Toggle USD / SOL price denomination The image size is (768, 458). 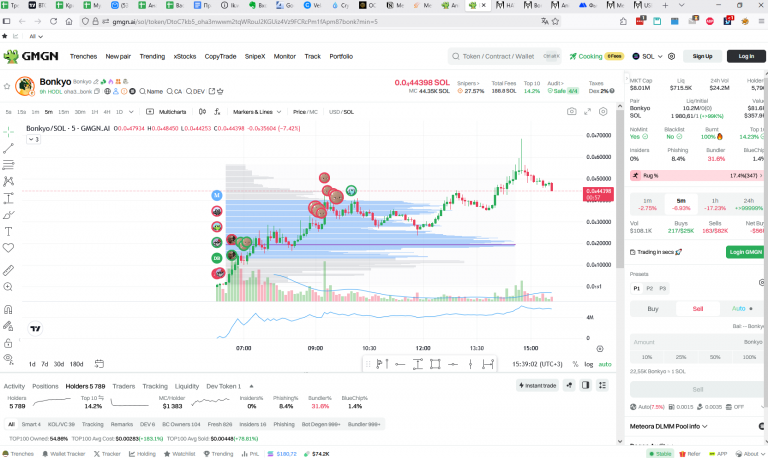(x=341, y=112)
